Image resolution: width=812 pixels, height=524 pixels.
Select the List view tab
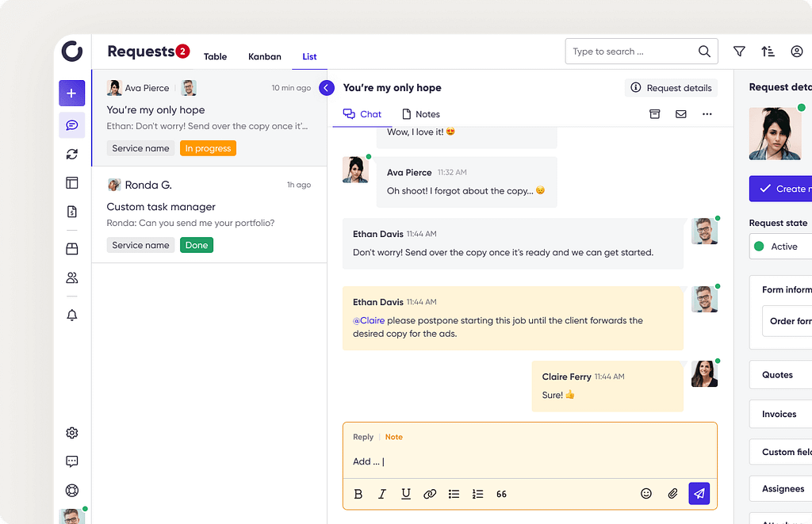(x=310, y=56)
